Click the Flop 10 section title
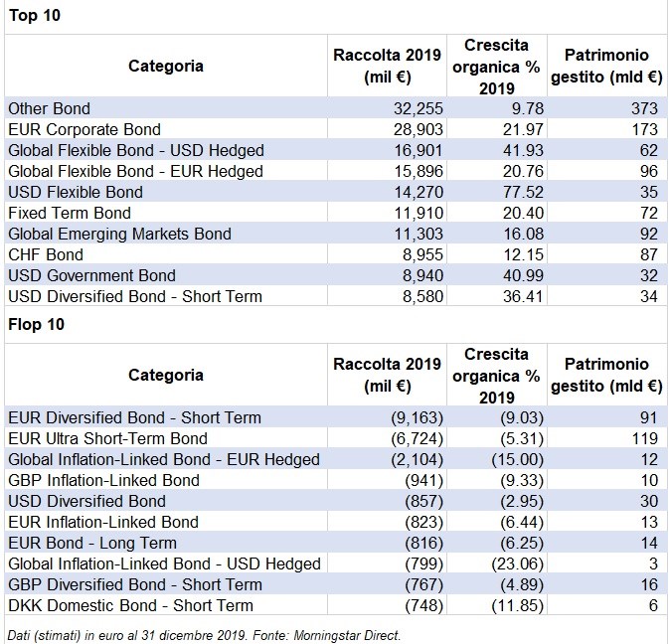The image size is (670, 644). (x=34, y=324)
